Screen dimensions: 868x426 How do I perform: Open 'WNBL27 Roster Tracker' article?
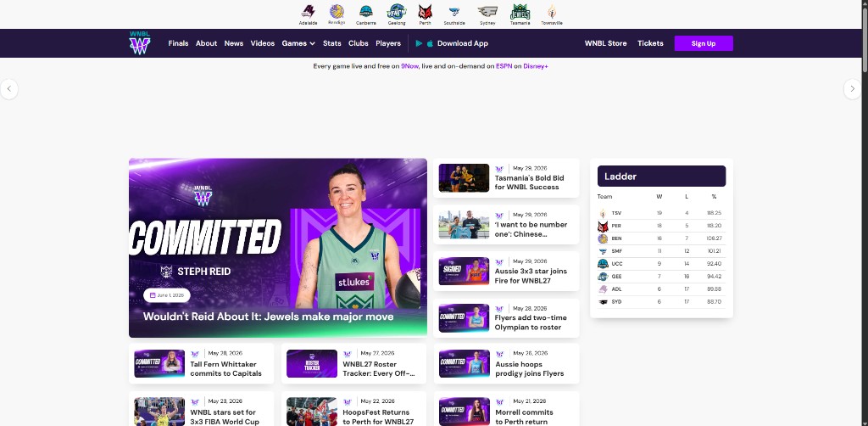353,363
